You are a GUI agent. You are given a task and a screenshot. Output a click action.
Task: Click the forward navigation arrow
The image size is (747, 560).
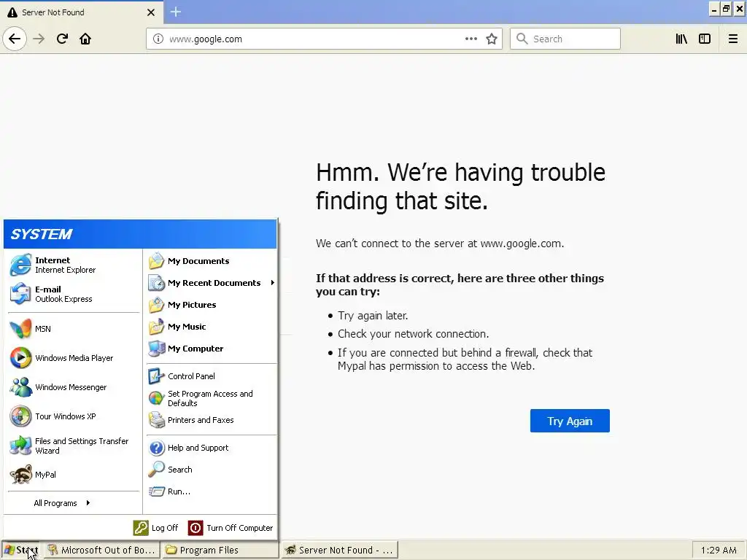[39, 39]
